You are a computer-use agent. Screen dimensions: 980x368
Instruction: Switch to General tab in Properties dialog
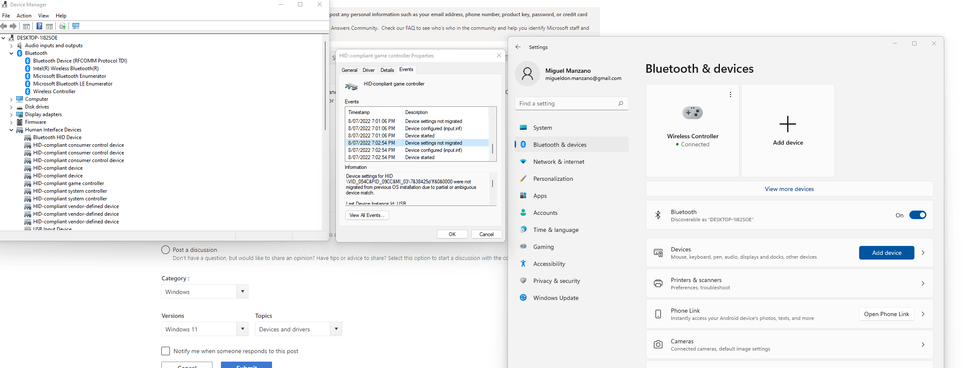(350, 70)
